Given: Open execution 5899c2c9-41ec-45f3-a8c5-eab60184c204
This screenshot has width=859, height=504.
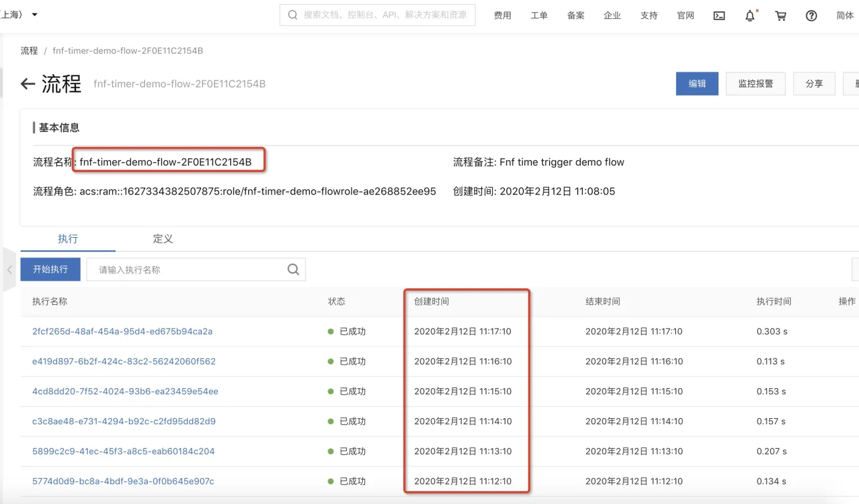Looking at the screenshot, I should click(x=123, y=452).
